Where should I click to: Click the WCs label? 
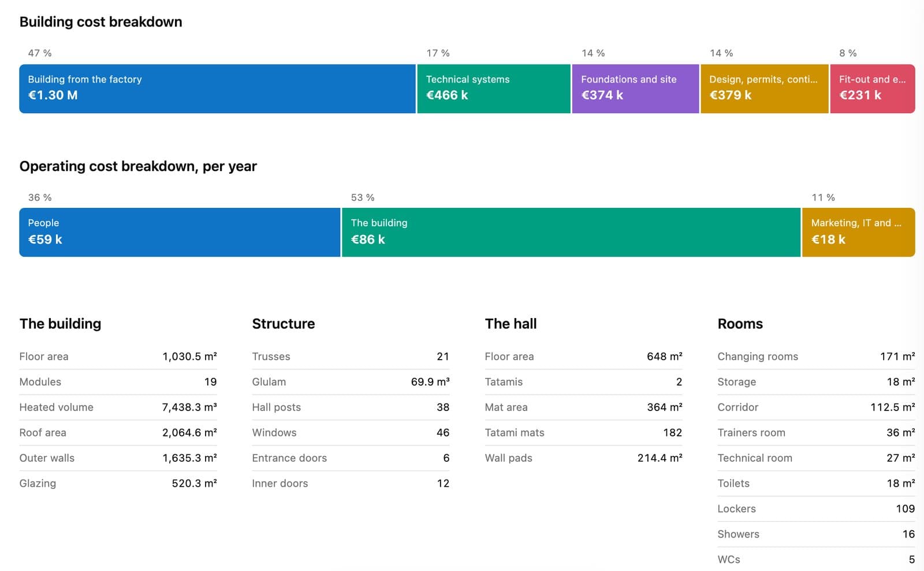click(x=729, y=559)
